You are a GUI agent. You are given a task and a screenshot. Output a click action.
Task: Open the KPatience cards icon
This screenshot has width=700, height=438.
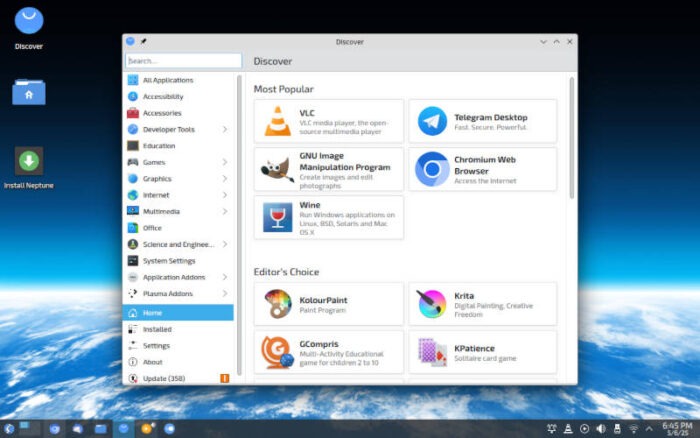(432, 352)
